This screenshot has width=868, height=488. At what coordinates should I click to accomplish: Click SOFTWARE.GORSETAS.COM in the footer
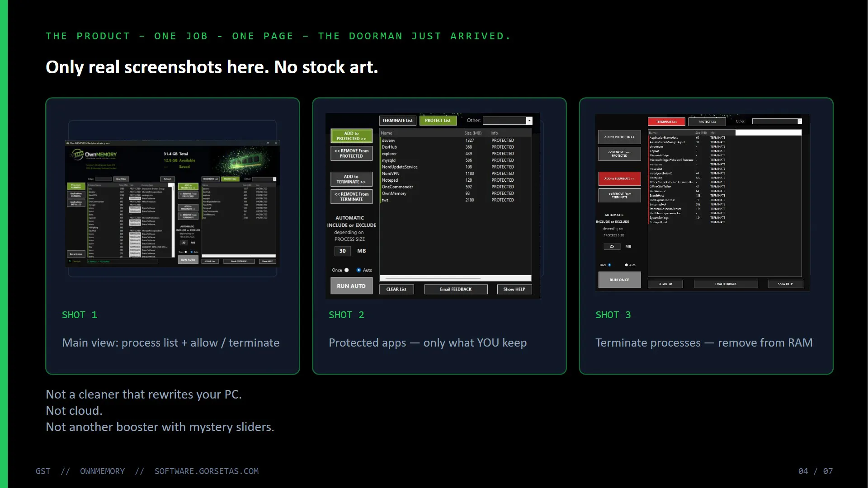(207, 471)
